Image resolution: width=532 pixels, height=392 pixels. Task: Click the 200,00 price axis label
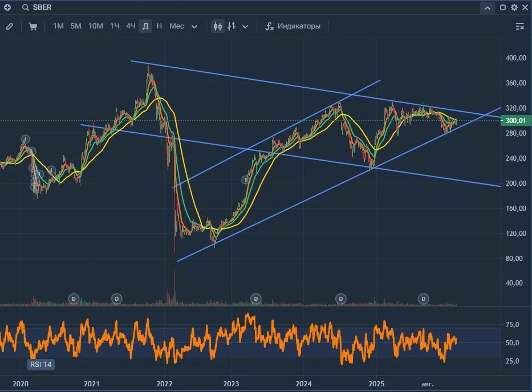[515, 183]
